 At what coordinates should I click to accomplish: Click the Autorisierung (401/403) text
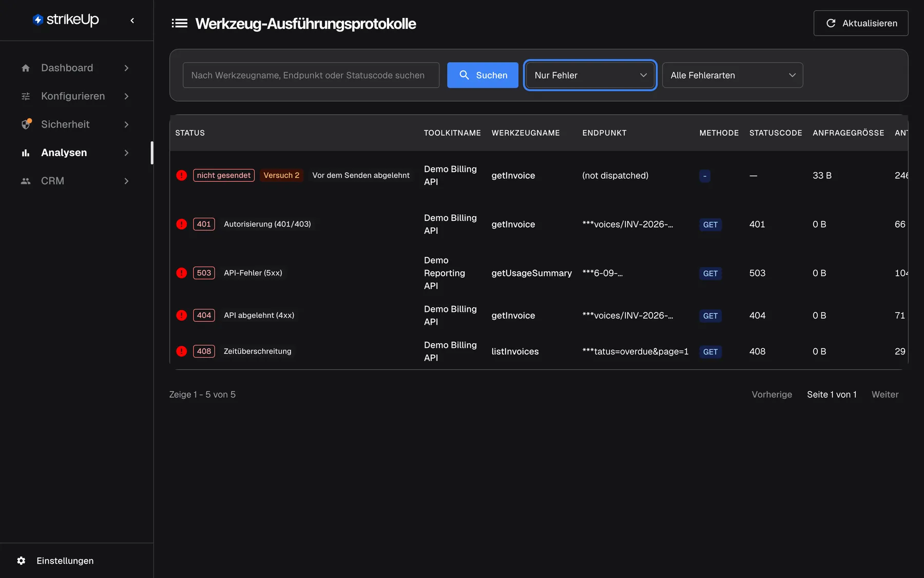click(267, 224)
